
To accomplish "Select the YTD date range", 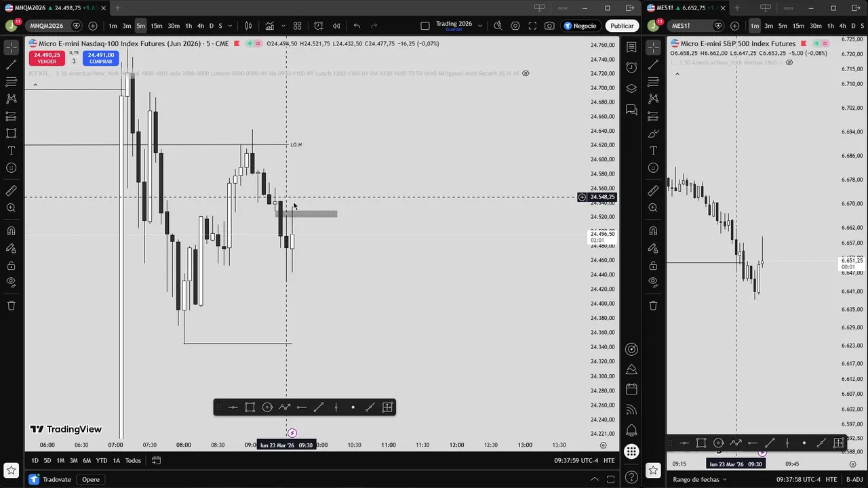I will [x=101, y=461].
